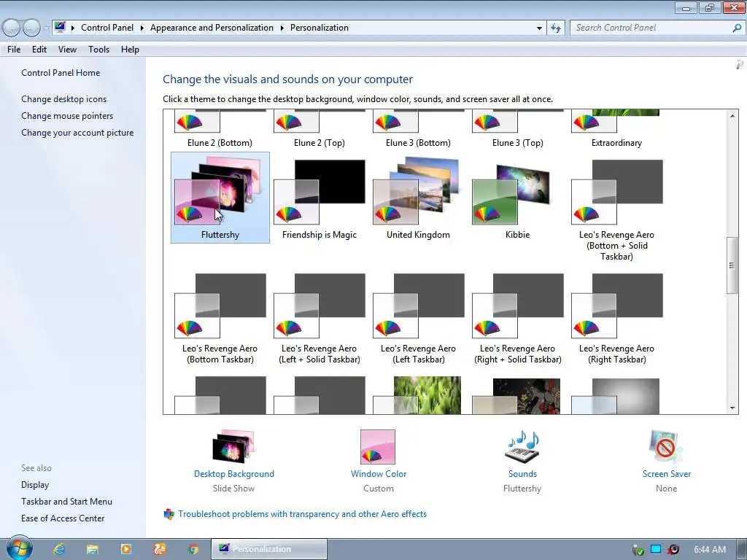Open Sounds settings icon
The image size is (747, 560).
(522, 447)
